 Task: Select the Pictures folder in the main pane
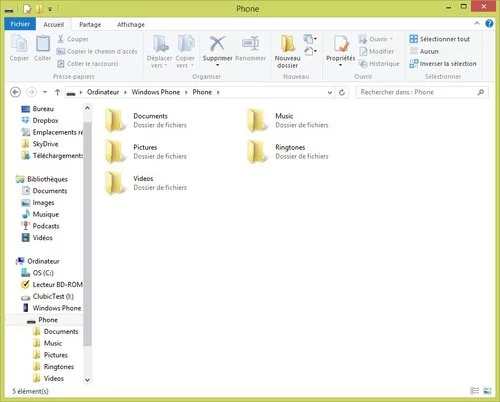(146, 152)
